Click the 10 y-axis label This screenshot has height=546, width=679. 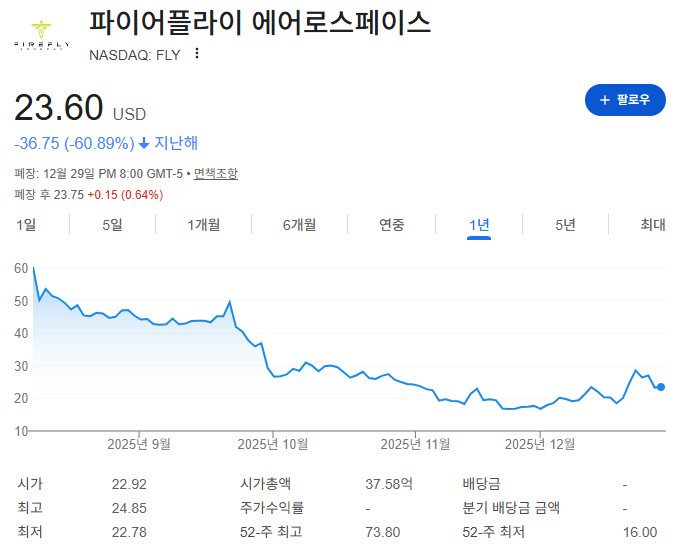[x=21, y=431]
